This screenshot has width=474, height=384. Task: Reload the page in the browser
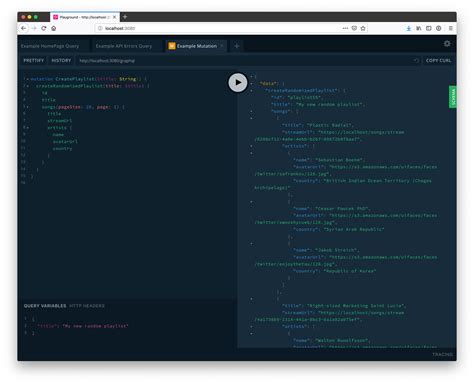44,28
